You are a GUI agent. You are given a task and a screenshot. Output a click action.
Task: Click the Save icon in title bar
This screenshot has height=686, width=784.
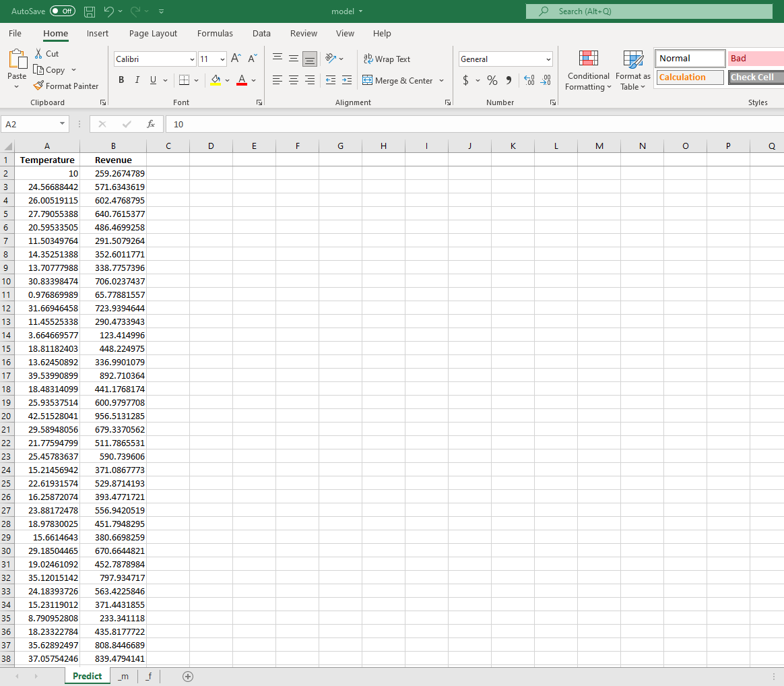pos(90,11)
